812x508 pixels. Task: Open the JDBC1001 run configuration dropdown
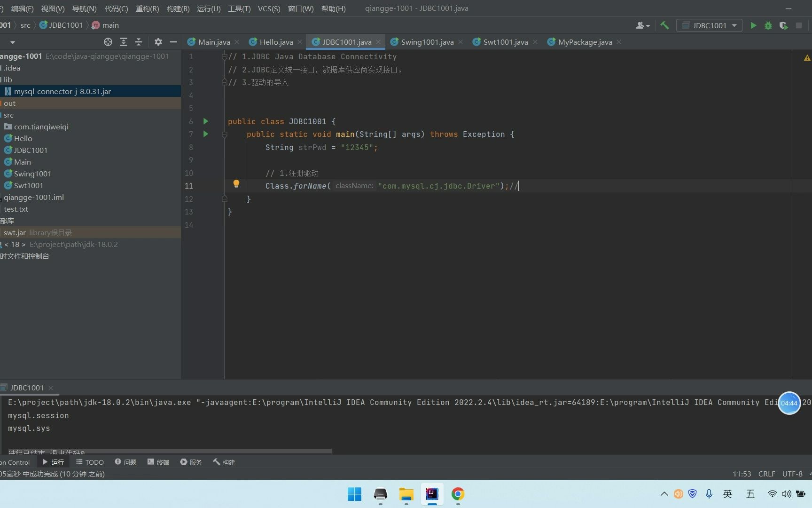(709, 25)
